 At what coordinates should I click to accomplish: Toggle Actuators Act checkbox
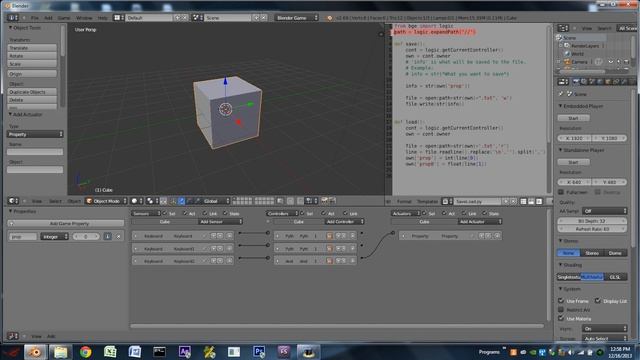[444, 213]
